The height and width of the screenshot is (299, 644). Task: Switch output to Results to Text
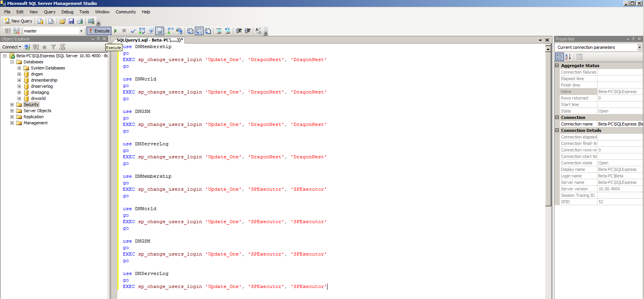190,31
